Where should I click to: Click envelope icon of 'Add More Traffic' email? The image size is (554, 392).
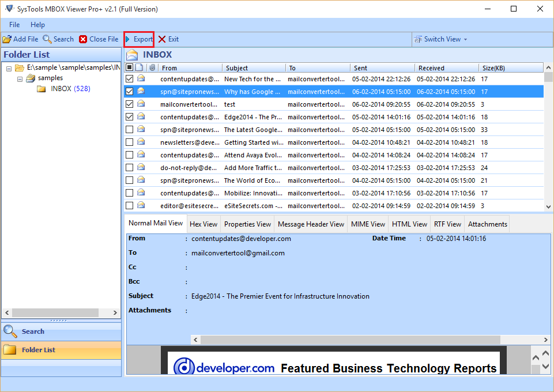click(141, 167)
